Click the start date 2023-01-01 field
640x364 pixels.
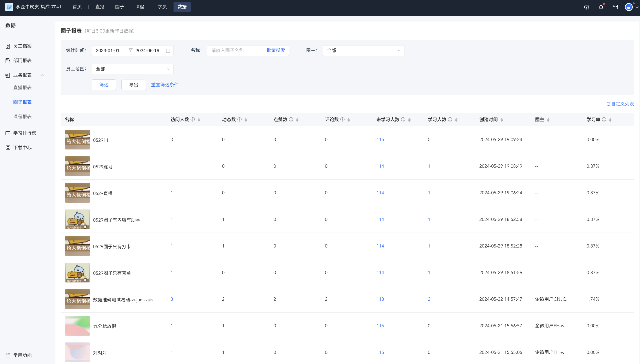coord(108,51)
